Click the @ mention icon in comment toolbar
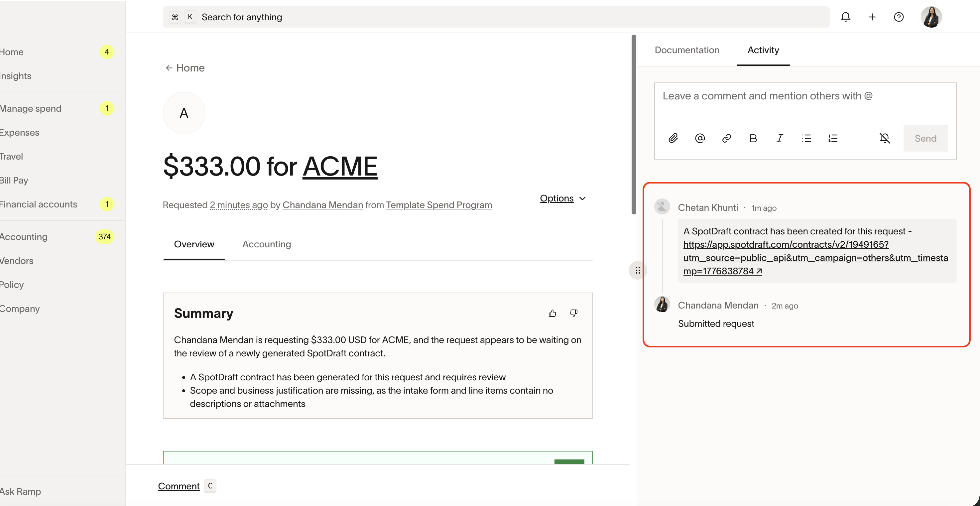The height and width of the screenshot is (506, 980). pos(700,138)
